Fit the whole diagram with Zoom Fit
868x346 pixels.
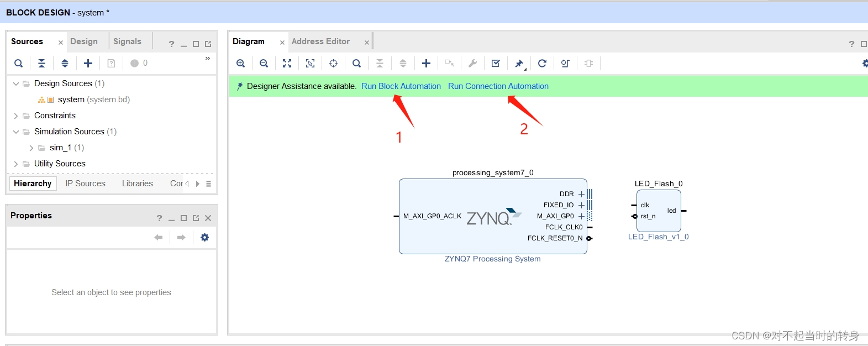(x=287, y=64)
